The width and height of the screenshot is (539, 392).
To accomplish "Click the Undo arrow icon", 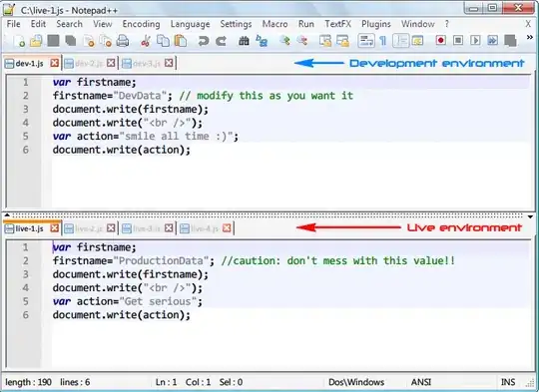I will pos(203,41).
